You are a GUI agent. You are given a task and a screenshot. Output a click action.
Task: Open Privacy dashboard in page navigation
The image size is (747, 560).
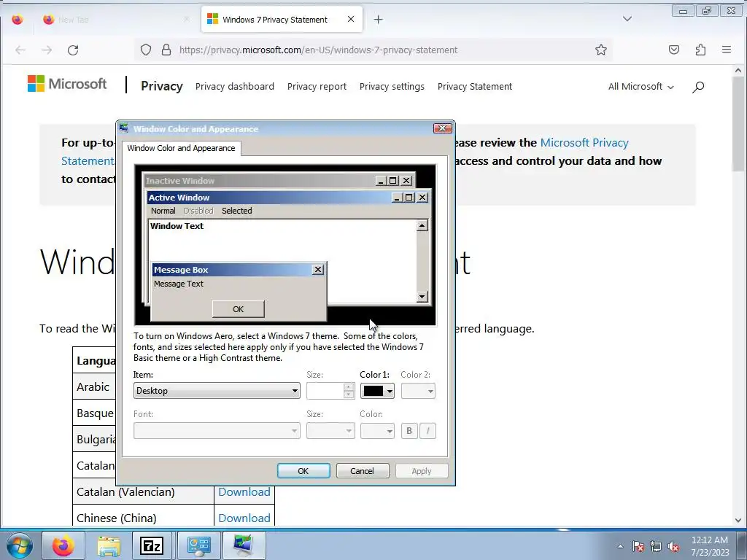pos(235,87)
